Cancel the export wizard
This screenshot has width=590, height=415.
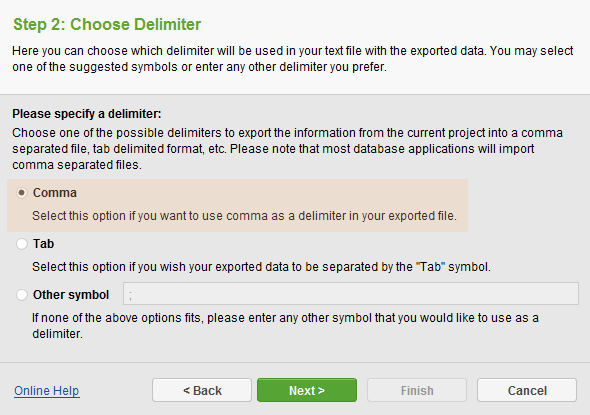[527, 390]
